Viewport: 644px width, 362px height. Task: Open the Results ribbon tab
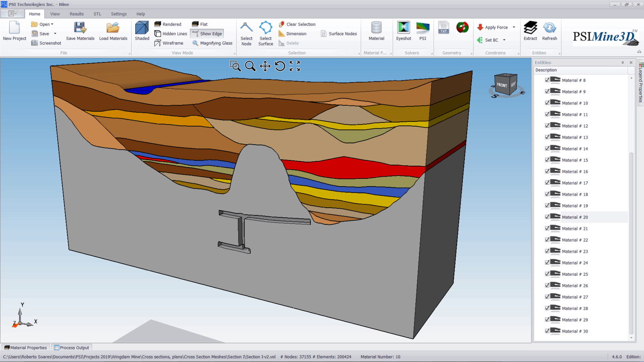(x=76, y=14)
